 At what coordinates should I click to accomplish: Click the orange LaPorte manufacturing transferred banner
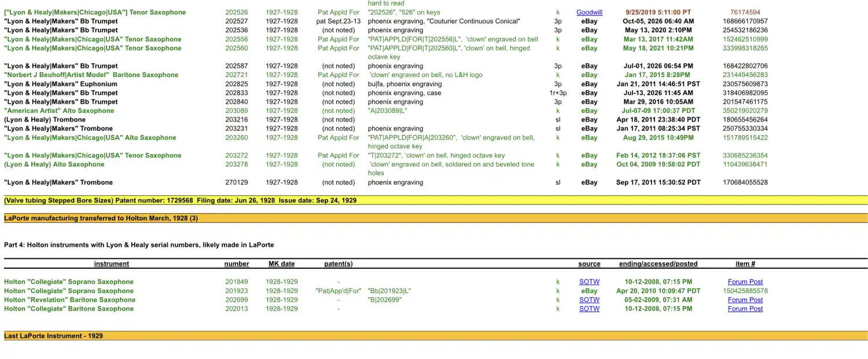[436, 218]
